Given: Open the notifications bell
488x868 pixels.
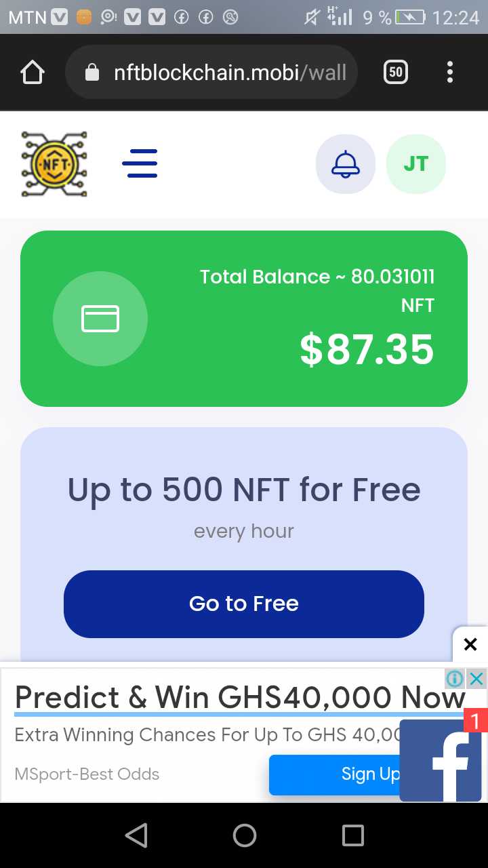Looking at the screenshot, I should pyautogui.click(x=346, y=164).
